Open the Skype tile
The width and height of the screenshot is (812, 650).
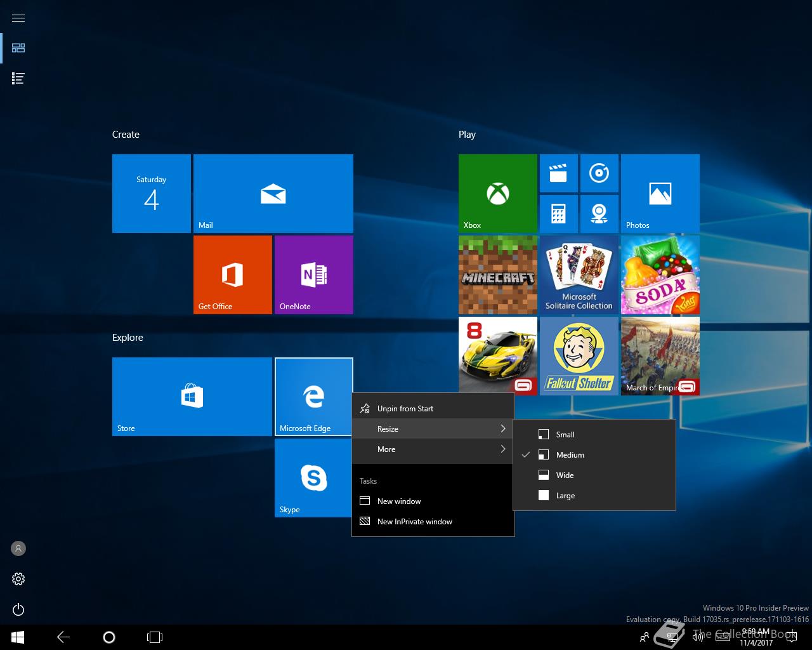314,478
